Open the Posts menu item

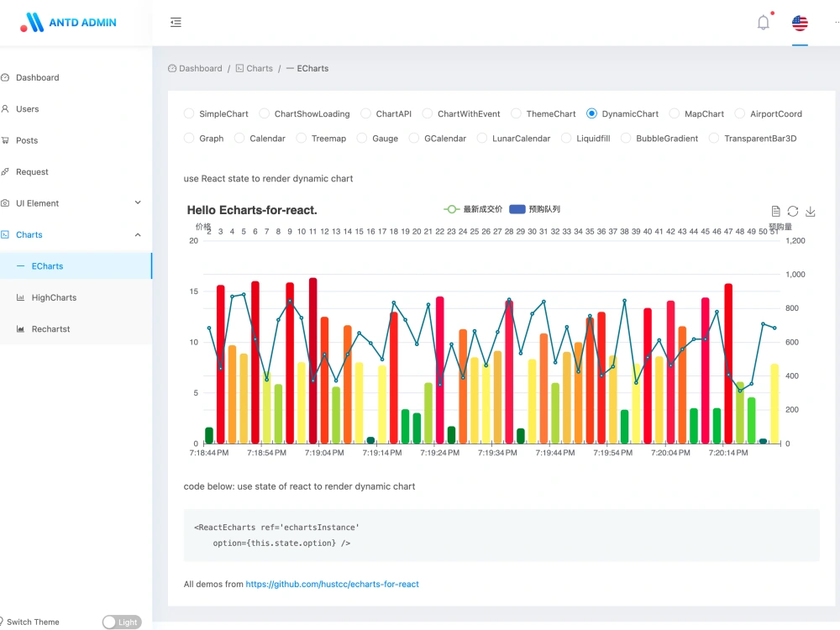76,140
